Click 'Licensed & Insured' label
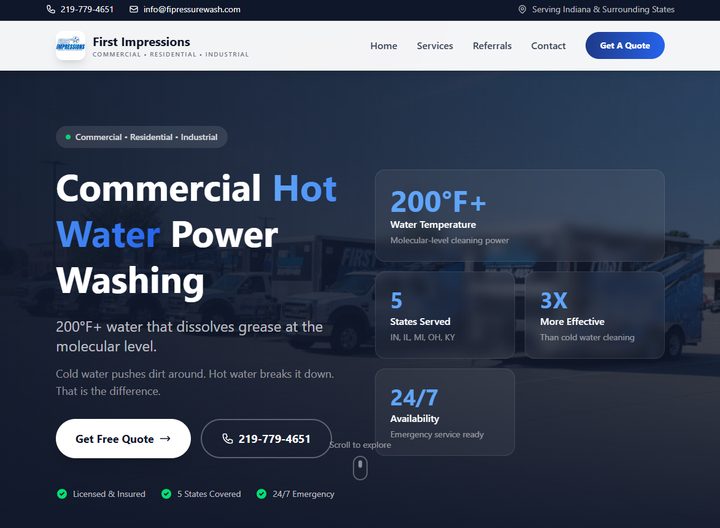Screen dimensions: 720x528 click(x=109, y=494)
